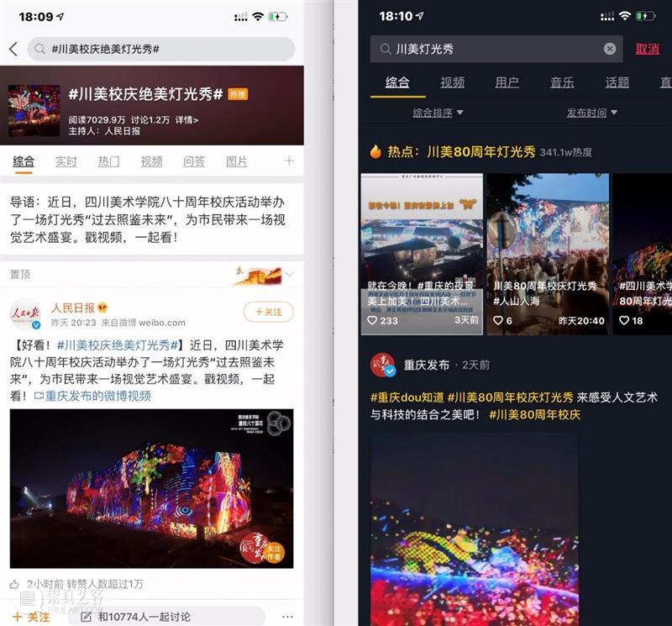Image resolution: width=672 pixels, height=626 pixels.
Task: Switch to the 问答 tab in Weibo
Action: pyautogui.click(x=194, y=161)
